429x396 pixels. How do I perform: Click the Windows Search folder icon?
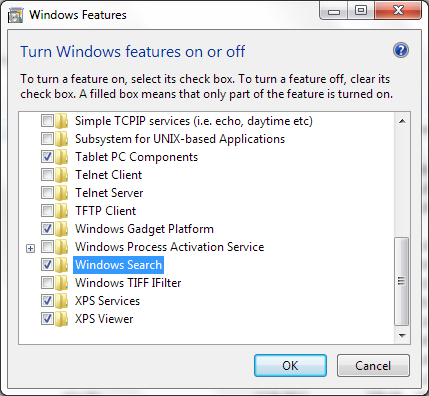click(x=62, y=265)
